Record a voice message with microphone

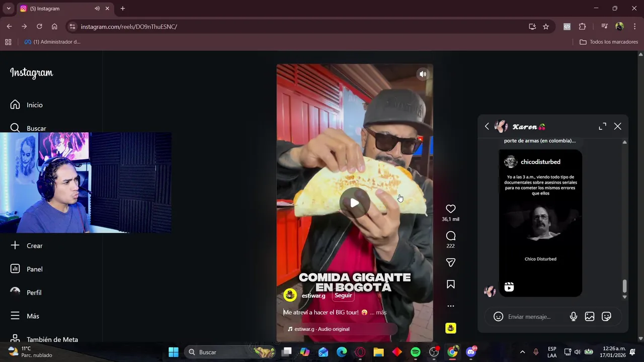pos(573,317)
